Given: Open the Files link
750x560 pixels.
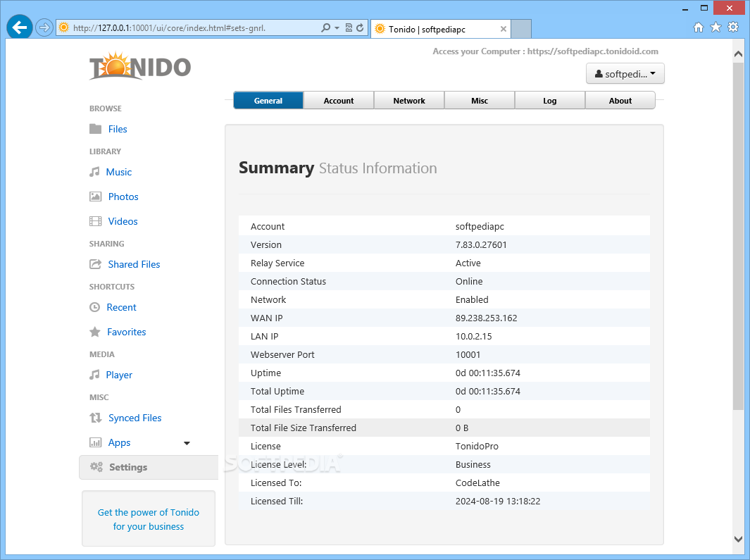Looking at the screenshot, I should tap(118, 129).
